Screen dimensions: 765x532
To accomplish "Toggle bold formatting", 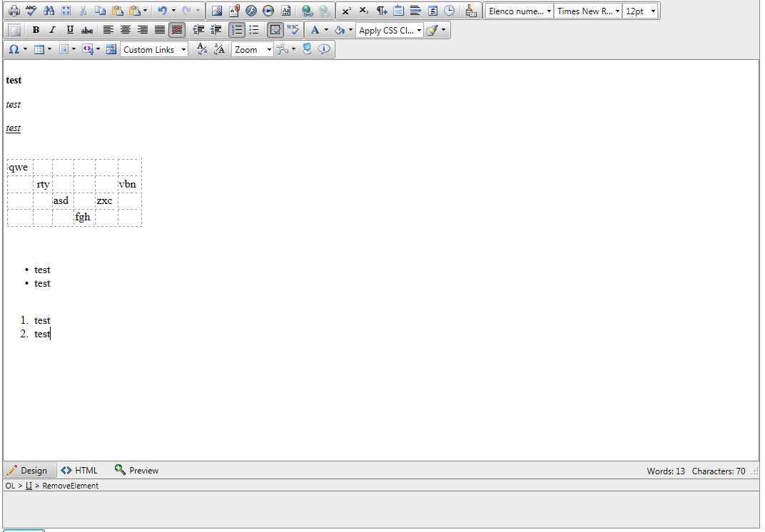I will click(x=36, y=30).
